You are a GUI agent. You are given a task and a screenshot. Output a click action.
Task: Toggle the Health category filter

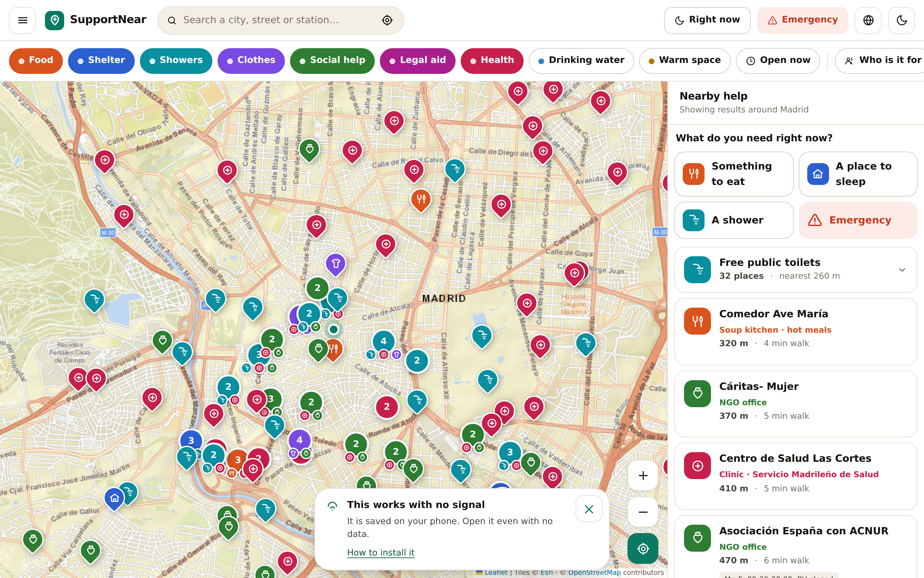click(492, 60)
